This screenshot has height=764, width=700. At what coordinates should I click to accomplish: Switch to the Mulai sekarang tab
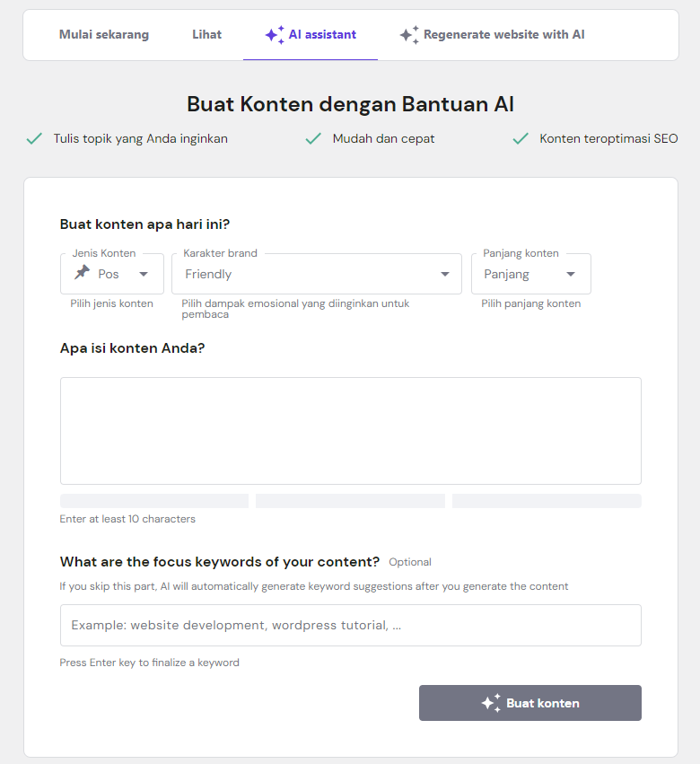pos(103,34)
